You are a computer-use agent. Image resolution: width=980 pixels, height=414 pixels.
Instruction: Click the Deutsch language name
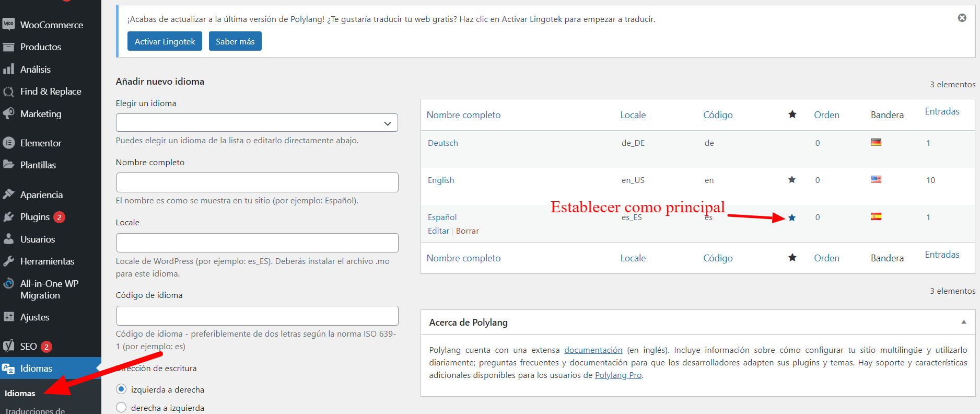(x=442, y=143)
